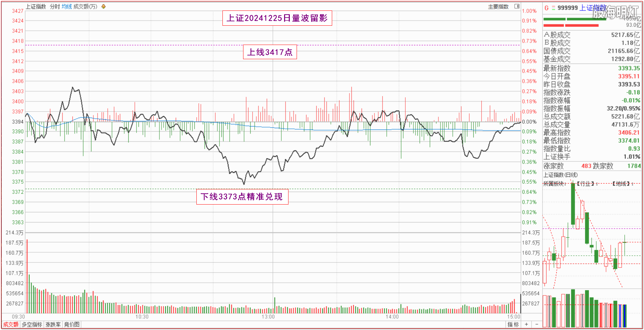Screen dimensions: 644x330
Task: Open the 主要指数 selector
Action: coord(498,7)
